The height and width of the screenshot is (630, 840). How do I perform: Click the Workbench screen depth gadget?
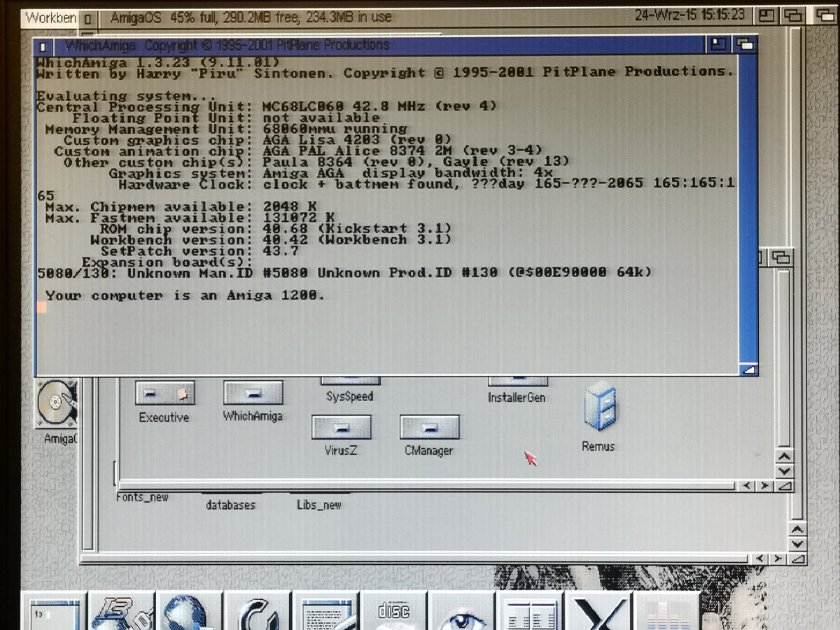tap(825, 14)
